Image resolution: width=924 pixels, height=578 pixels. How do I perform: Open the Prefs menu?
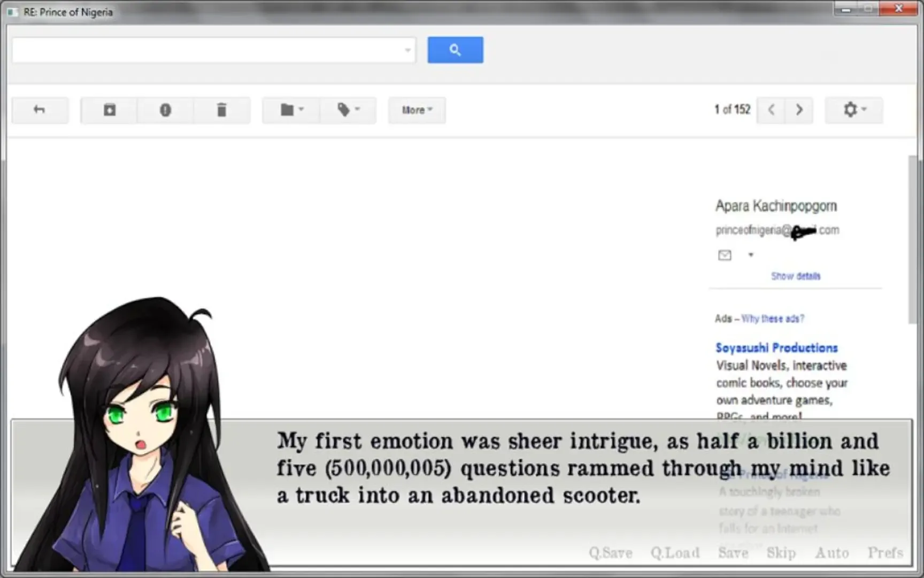coord(885,553)
